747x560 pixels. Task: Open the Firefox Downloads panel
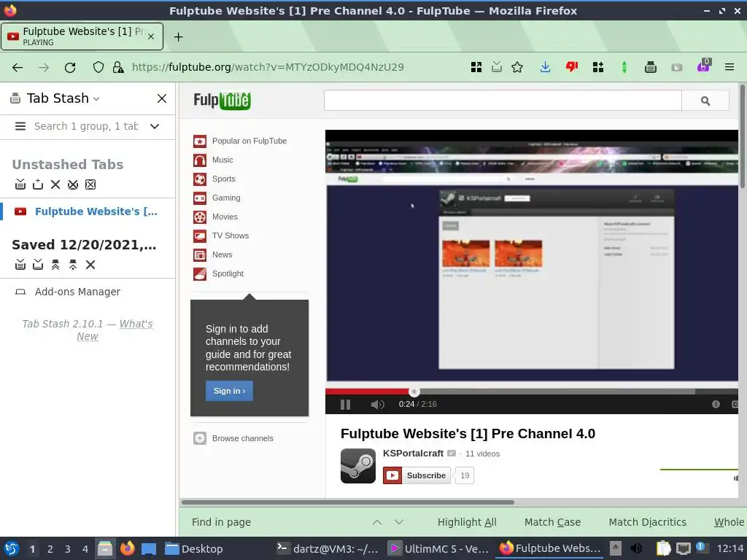pos(546,67)
